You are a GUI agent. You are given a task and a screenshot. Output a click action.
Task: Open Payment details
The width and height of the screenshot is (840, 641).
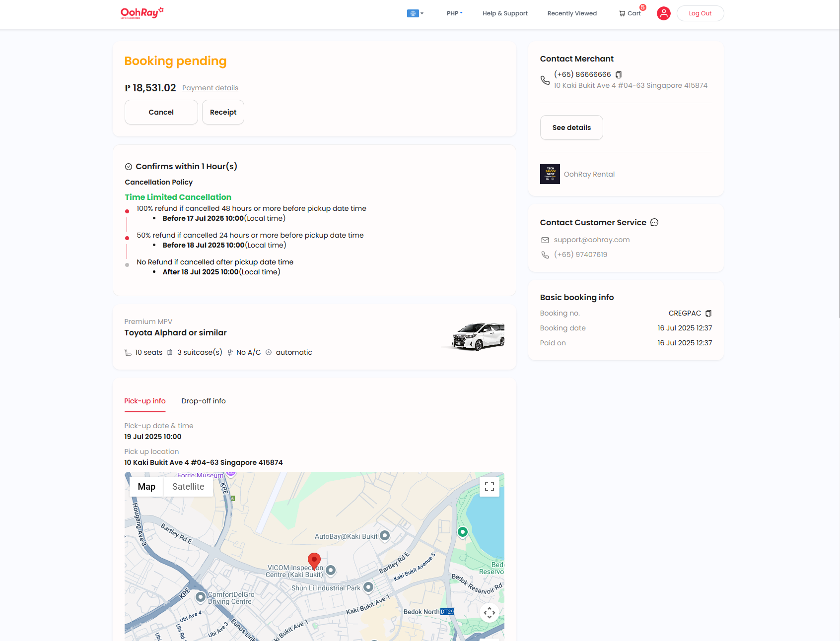(x=210, y=88)
